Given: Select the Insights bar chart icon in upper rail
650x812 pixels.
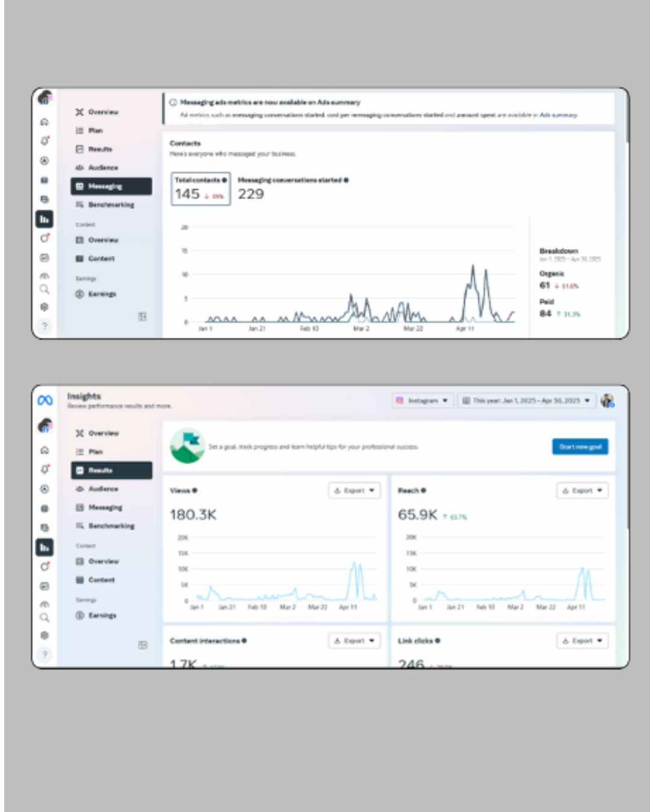Looking at the screenshot, I should pyautogui.click(x=45, y=220).
